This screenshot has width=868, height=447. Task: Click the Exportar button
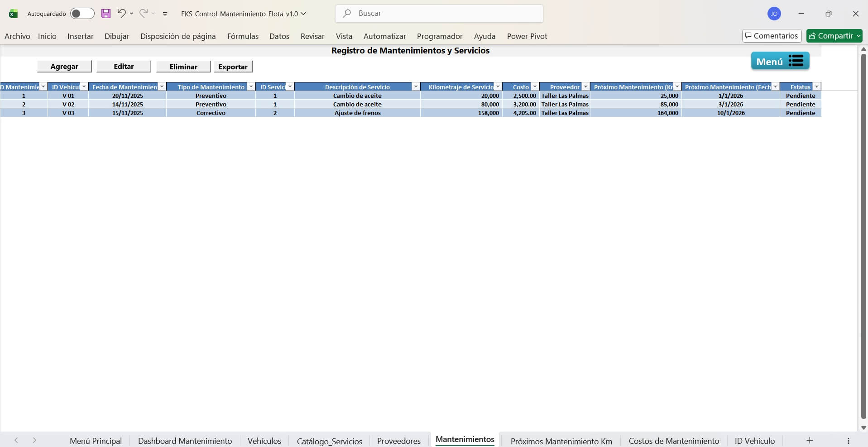click(x=233, y=67)
